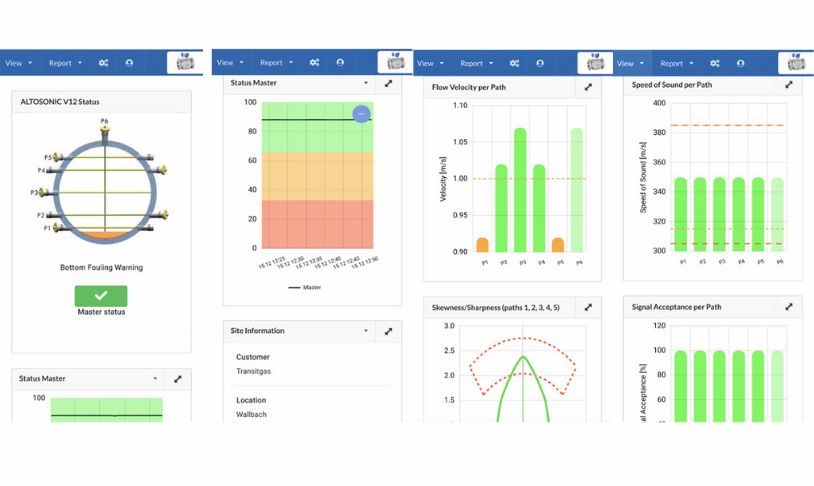Maximize the Skewness/Sharpness chart panel
This screenshot has height=486, width=814.
[x=588, y=308]
